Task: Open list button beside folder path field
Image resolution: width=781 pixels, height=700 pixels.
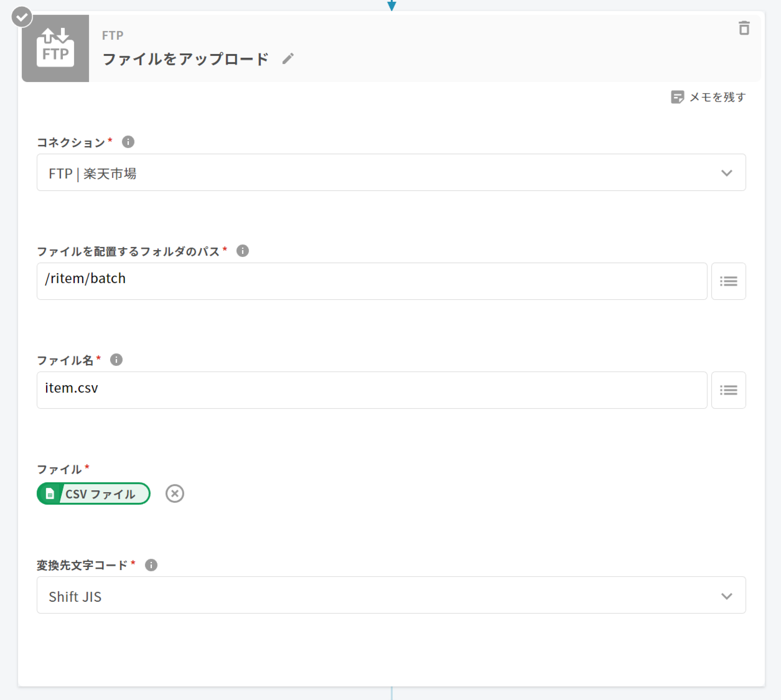Action: click(x=728, y=281)
